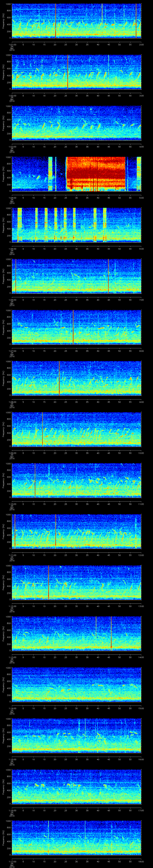Click the 1:10:00 start time label
Viewport: 153px width, 868px height.
[12, 504]
